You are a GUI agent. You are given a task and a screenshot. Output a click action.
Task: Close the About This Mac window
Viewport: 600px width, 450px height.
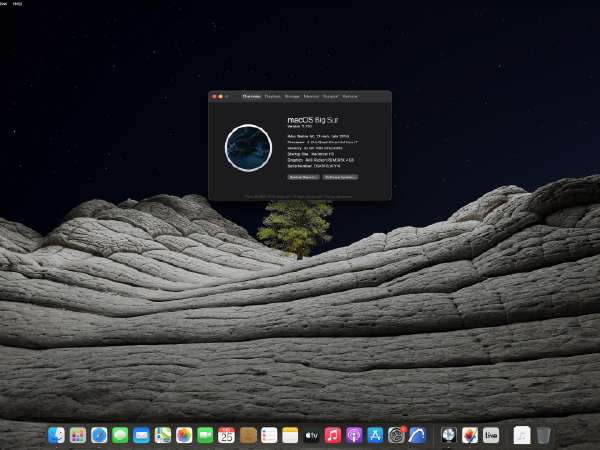[214, 96]
